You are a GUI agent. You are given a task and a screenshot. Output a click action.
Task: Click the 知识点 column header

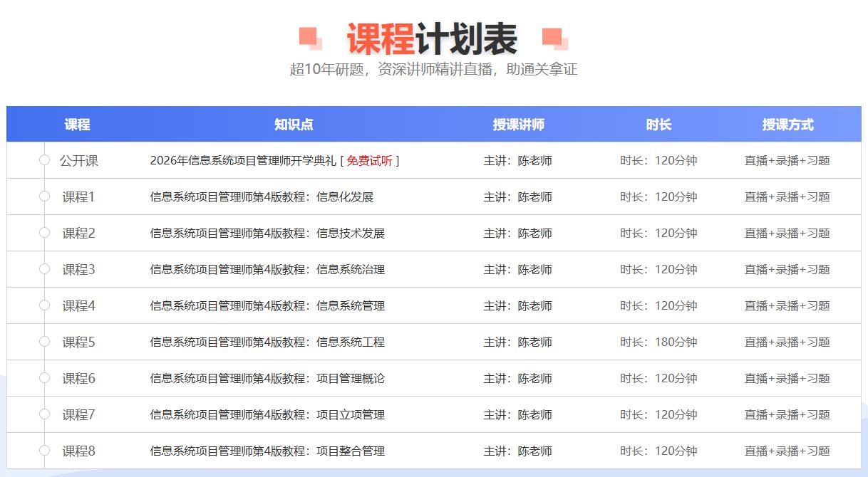[x=294, y=125]
